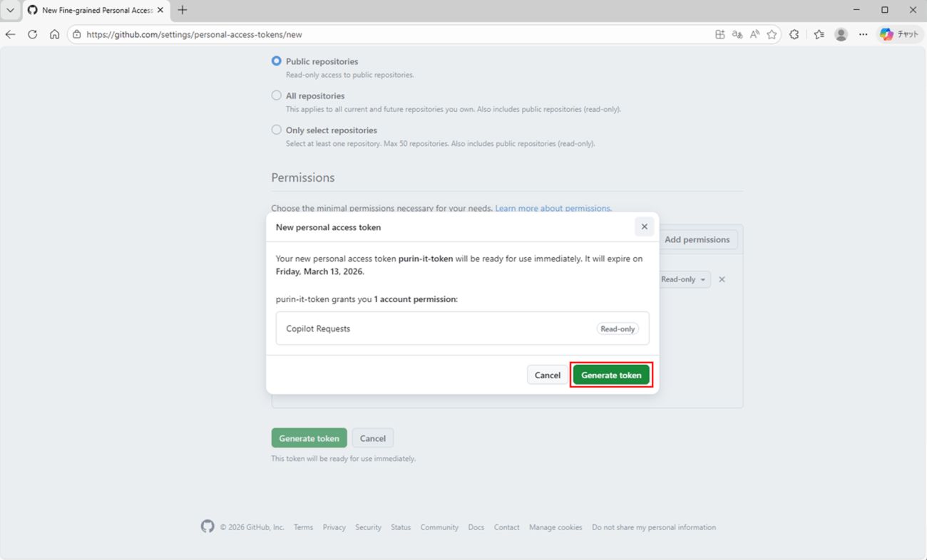
Task: Open the browser ellipsis settings menu
Action: [863, 33]
